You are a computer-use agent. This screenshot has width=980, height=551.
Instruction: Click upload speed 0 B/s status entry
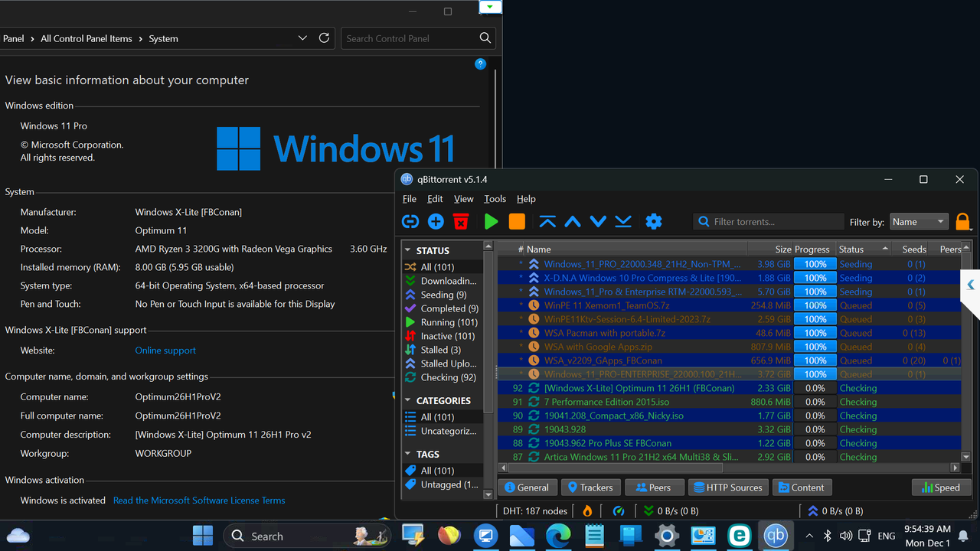(835, 510)
